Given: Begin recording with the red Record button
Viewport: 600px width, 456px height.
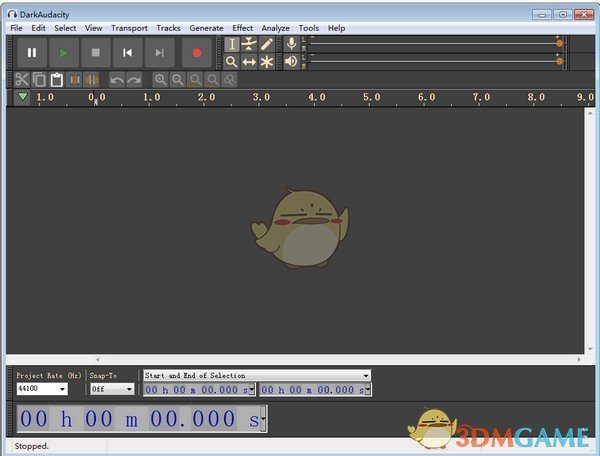Looking at the screenshot, I should click(197, 53).
